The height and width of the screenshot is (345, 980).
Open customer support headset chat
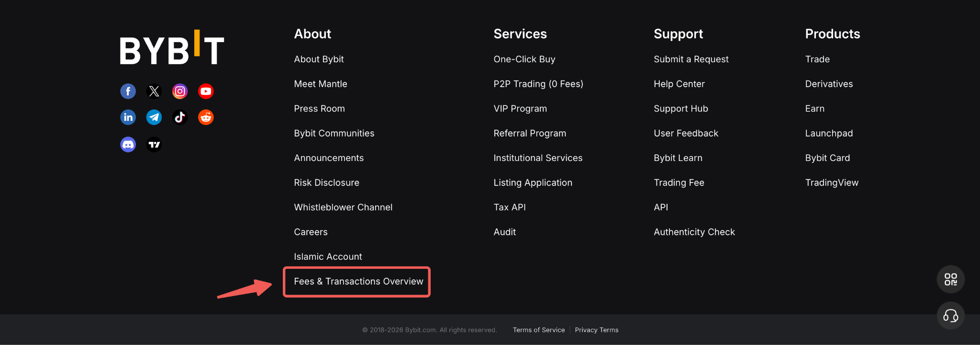tap(950, 316)
